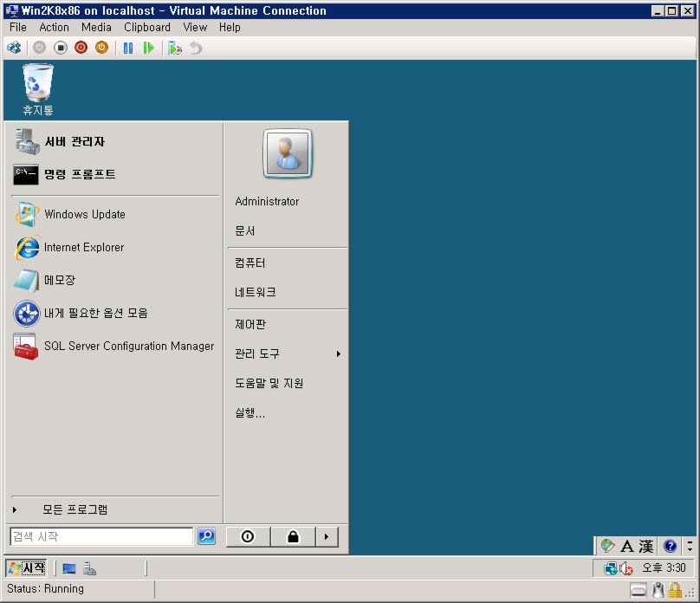The height and width of the screenshot is (603, 700).
Task: Open Internet Explorer
Action: tap(114, 247)
